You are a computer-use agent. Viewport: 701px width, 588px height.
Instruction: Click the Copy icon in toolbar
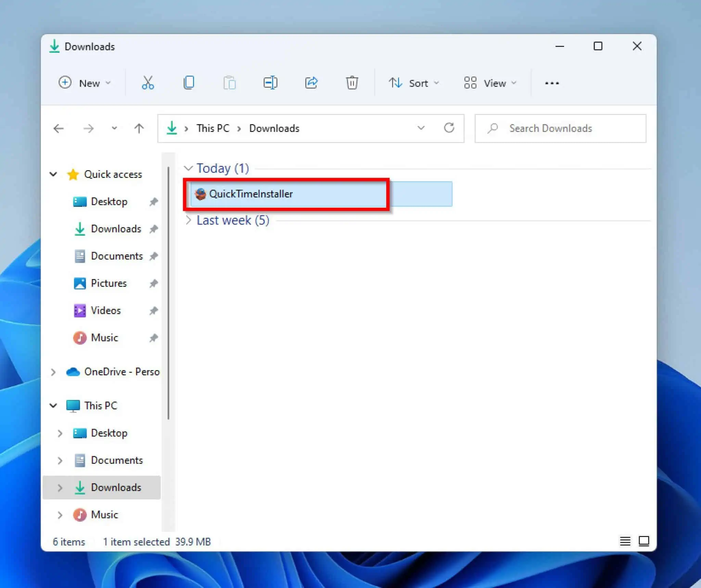[189, 83]
